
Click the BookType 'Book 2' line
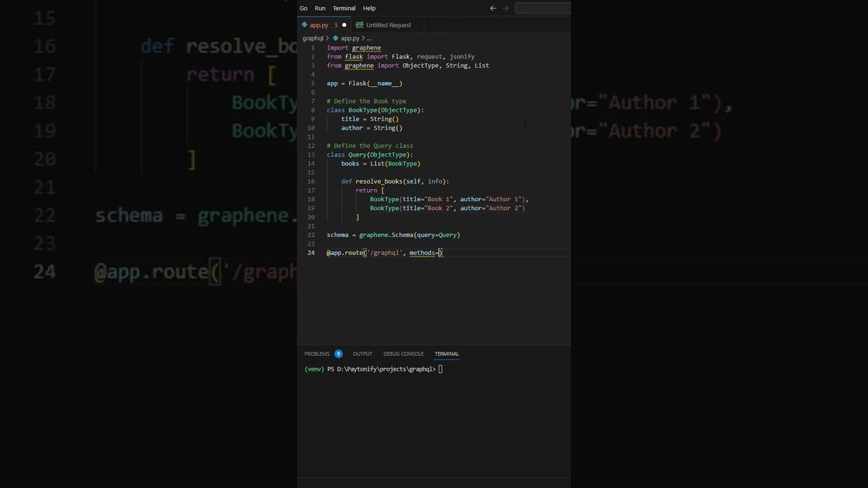point(448,208)
